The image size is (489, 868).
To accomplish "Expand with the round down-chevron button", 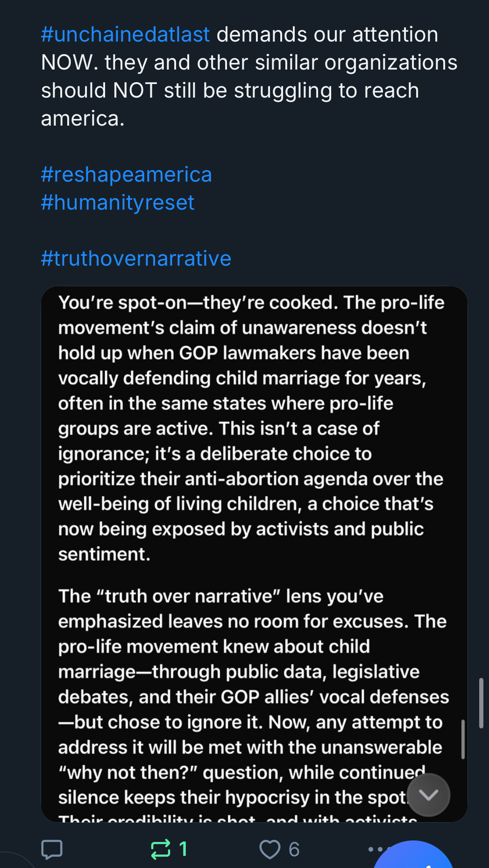I will point(428,795).
